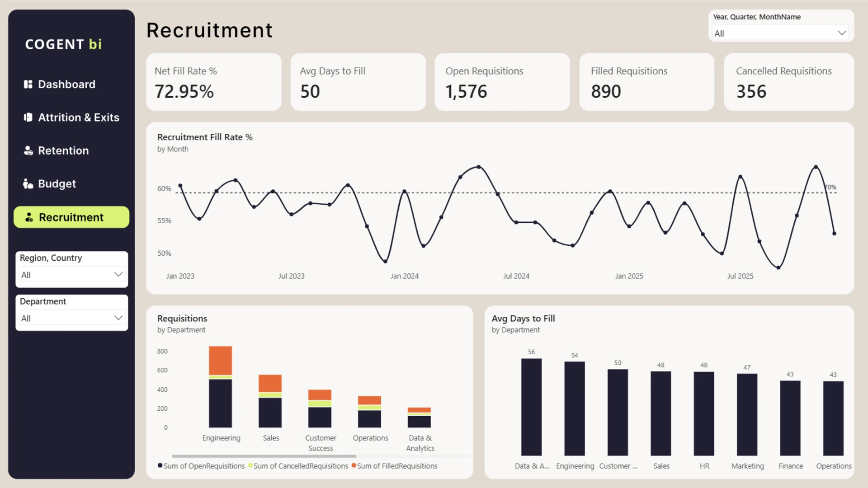
Task: Toggle the Sum of OpenRequisitions legend marker
Action: point(160,465)
